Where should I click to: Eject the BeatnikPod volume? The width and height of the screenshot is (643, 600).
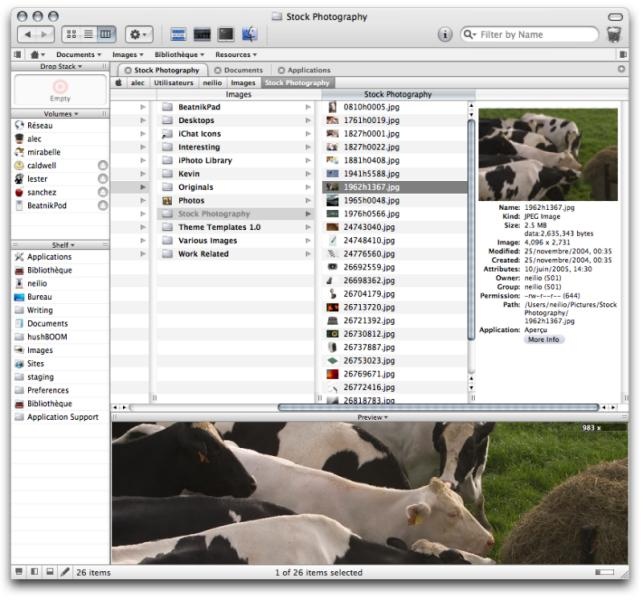pyautogui.click(x=102, y=206)
